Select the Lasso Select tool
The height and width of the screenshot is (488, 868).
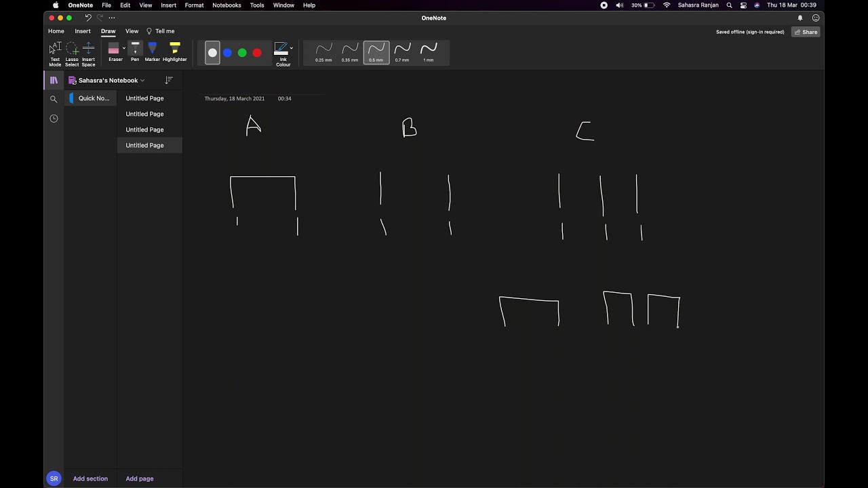(x=72, y=54)
